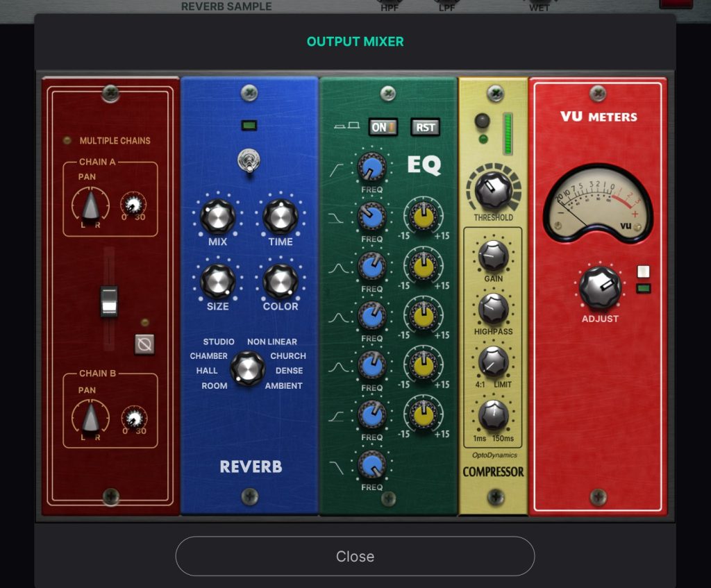Click the Chain A/B crossfade slider
Viewport: 711px width, 588px height.
pyautogui.click(x=109, y=301)
